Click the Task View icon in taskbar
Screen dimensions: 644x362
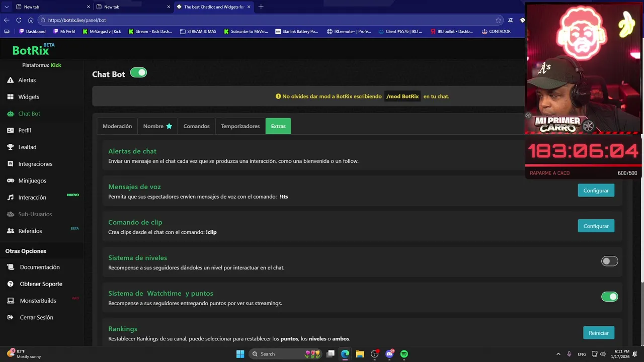pos(331,354)
